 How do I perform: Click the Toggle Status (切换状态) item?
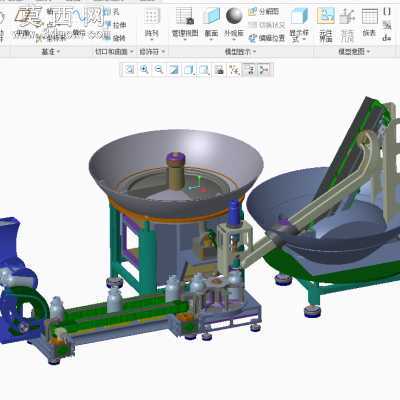coord(267,25)
